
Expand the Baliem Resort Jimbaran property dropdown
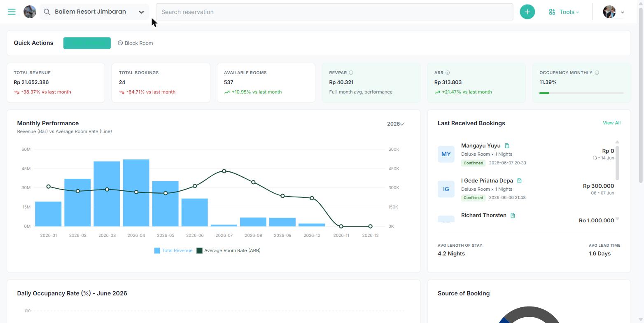pos(141,12)
